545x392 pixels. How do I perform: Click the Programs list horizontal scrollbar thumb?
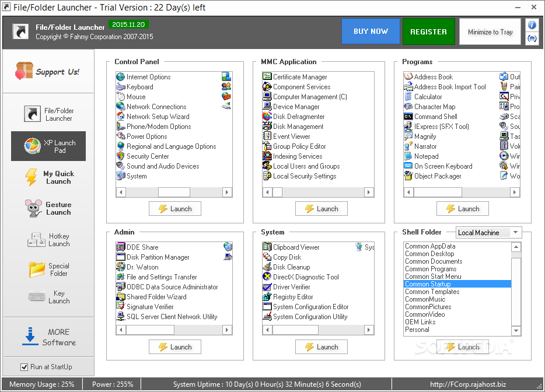point(438,192)
